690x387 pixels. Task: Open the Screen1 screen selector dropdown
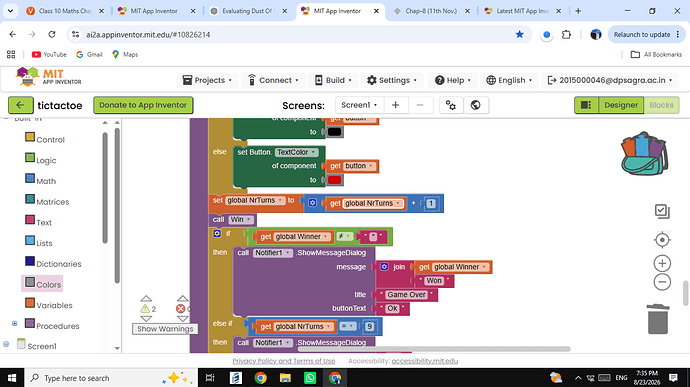pos(359,105)
